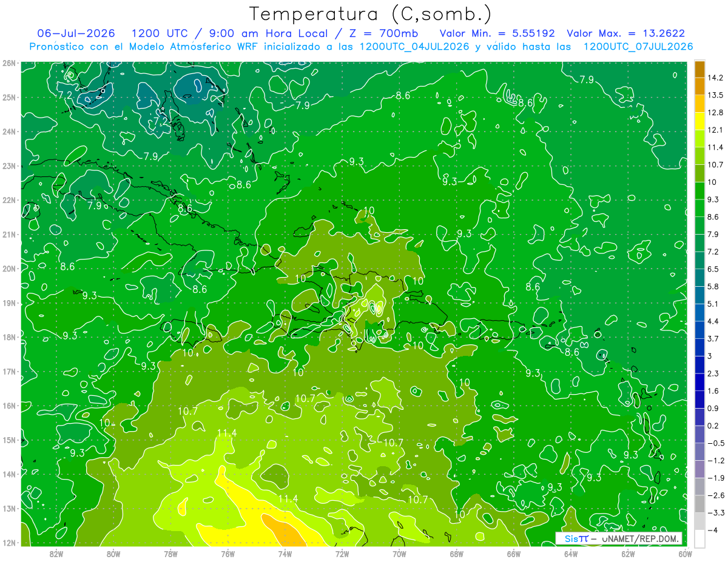Click the -0.5 color scale label

click(x=716, y=443)
